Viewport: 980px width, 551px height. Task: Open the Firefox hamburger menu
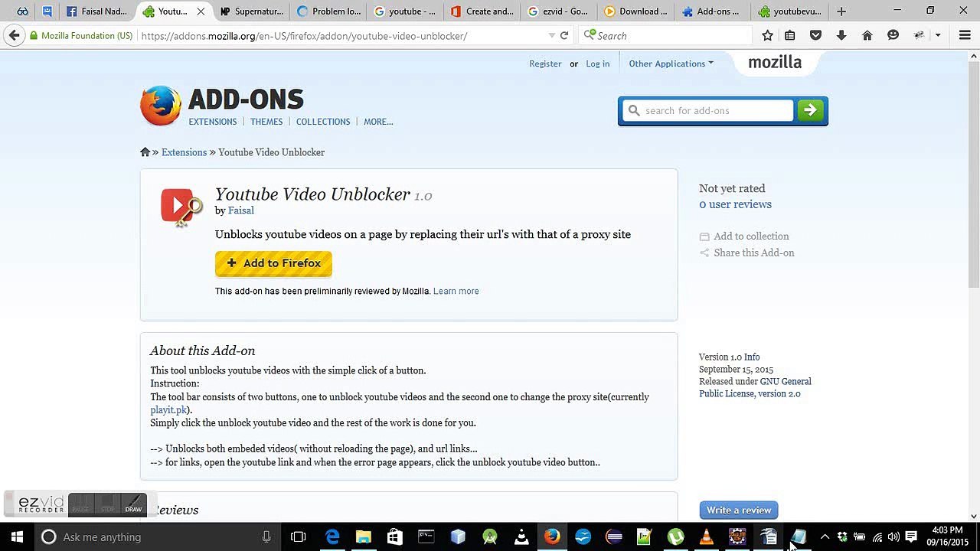965,35
